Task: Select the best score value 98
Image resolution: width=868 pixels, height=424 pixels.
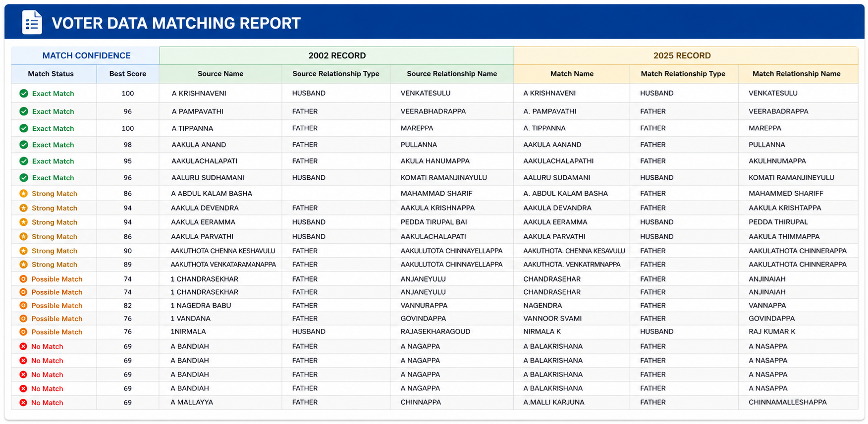Action: pos(128,145)
